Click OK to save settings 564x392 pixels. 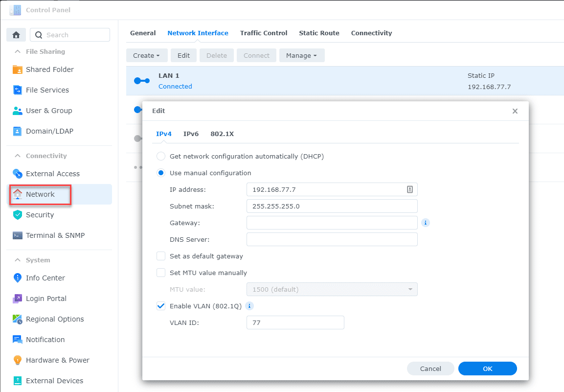(x=487, y=369)
